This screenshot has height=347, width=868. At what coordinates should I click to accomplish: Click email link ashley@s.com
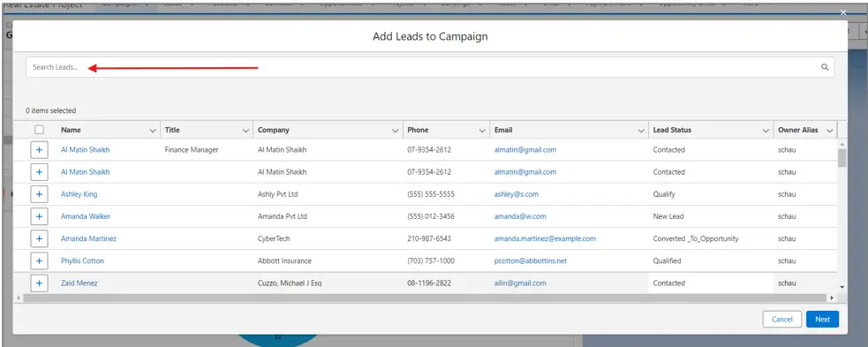point(516,194)
